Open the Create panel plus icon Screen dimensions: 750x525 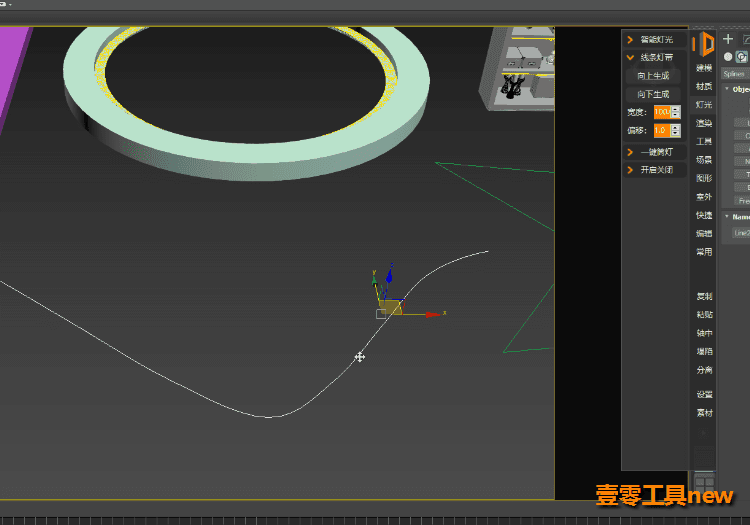pyautogui.click(x=728, y=39)
